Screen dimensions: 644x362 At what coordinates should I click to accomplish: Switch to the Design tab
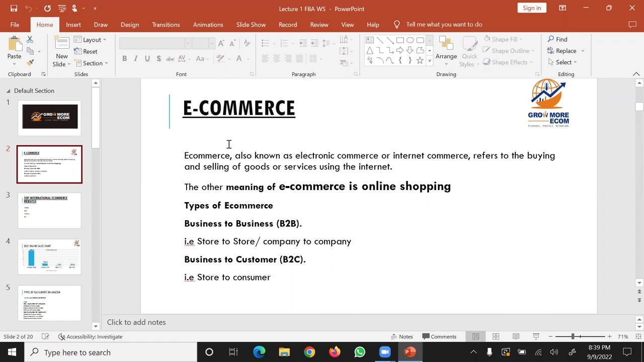[130, 25]
